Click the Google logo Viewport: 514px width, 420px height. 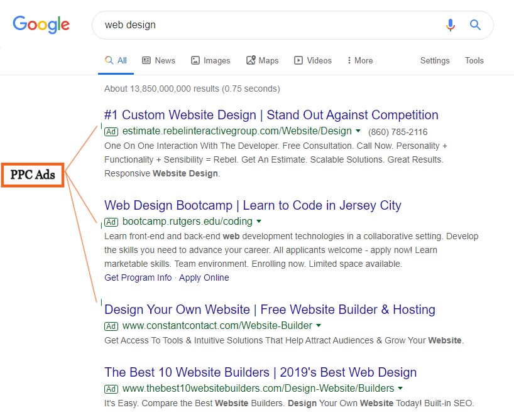click(41, 24)
